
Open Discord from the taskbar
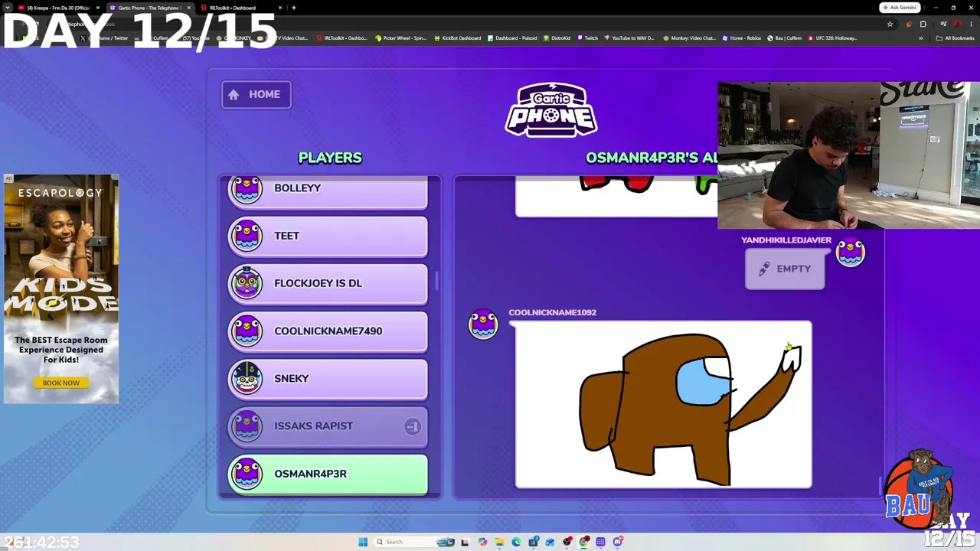(618, 542)
